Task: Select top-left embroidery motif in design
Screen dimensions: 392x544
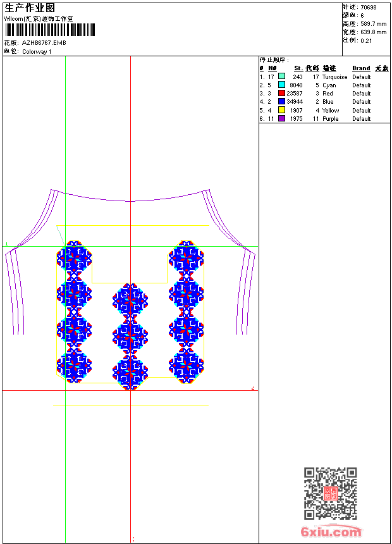Action: click(x=75, y=259)
